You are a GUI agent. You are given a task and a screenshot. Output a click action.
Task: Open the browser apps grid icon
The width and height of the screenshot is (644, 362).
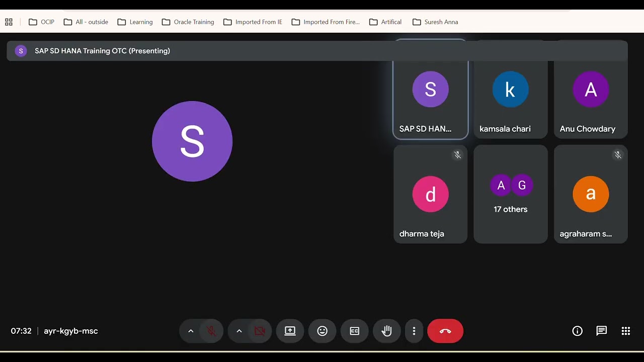click(x=9, y=22)
